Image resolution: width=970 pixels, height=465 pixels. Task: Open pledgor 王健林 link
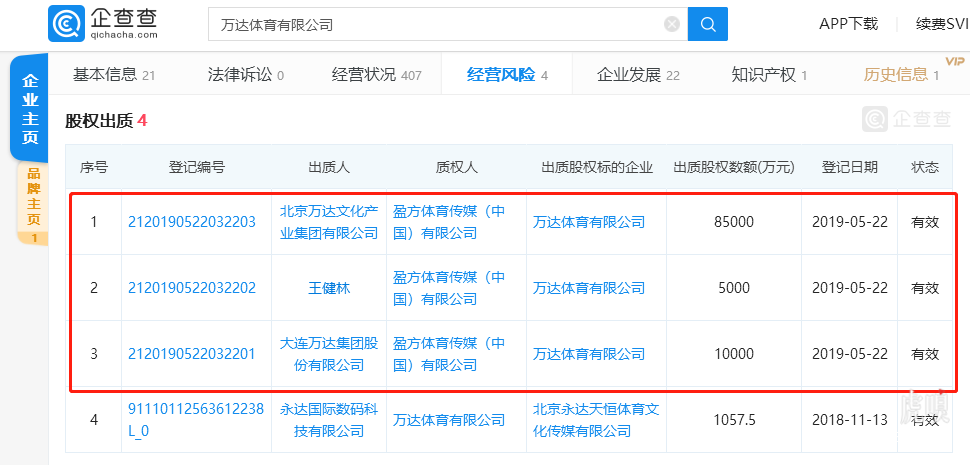[329, 288]
